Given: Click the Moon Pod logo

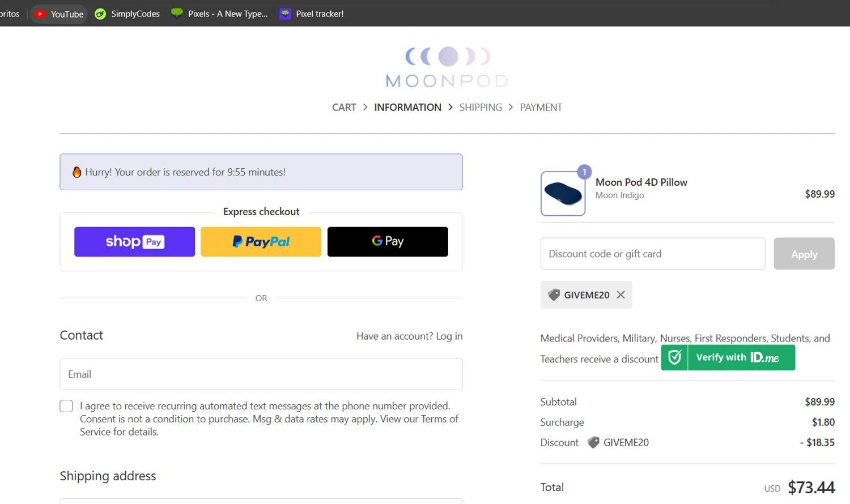Looking at the screenshot, I should (x=447, y=67).
